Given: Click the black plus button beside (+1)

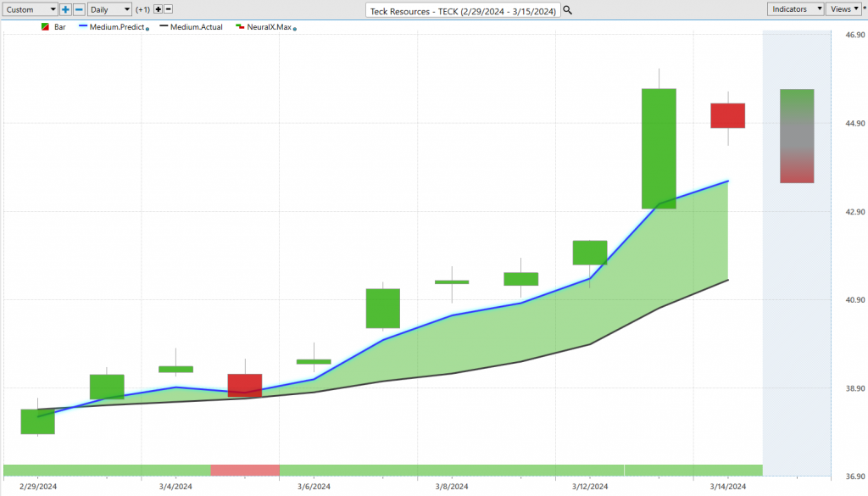Looking at the screenshot, I should pos(159,9).
